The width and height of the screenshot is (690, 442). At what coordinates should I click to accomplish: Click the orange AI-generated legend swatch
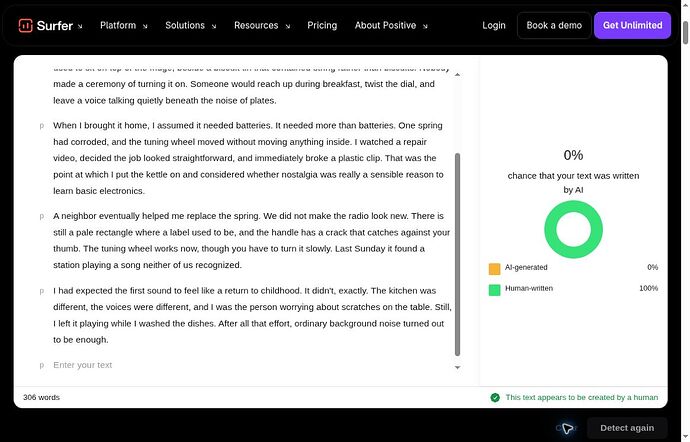coord(494,269)
